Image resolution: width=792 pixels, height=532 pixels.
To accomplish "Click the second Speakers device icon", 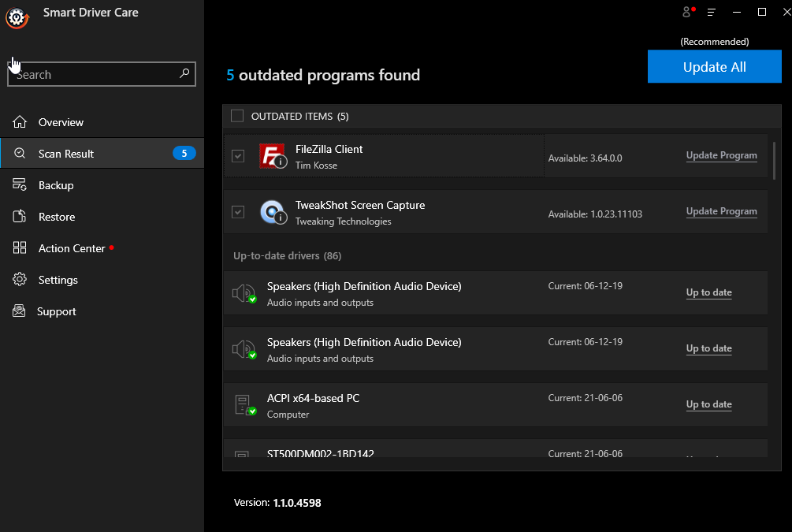I will pos(244,349).
